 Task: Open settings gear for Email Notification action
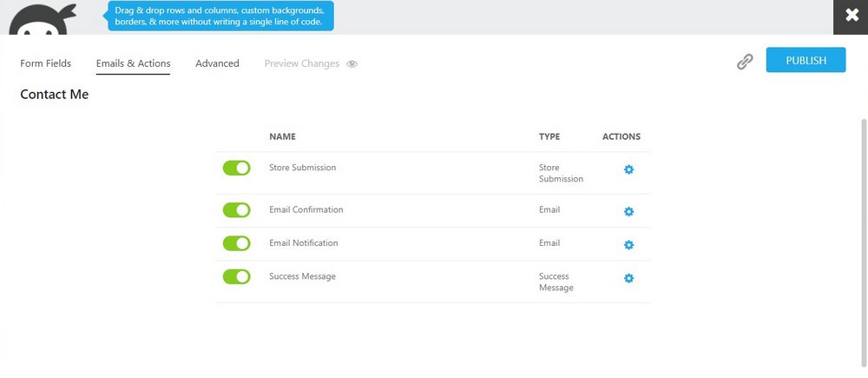click(x=628, y=245)
